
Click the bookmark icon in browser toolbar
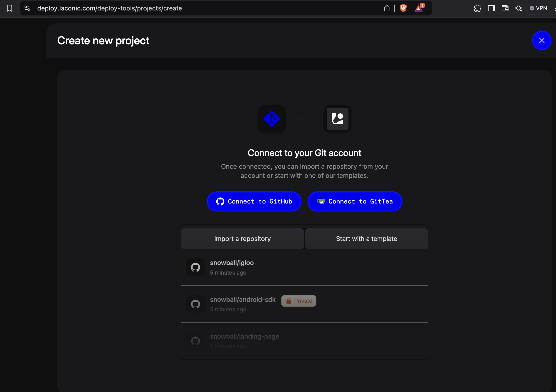coord(10,8)
